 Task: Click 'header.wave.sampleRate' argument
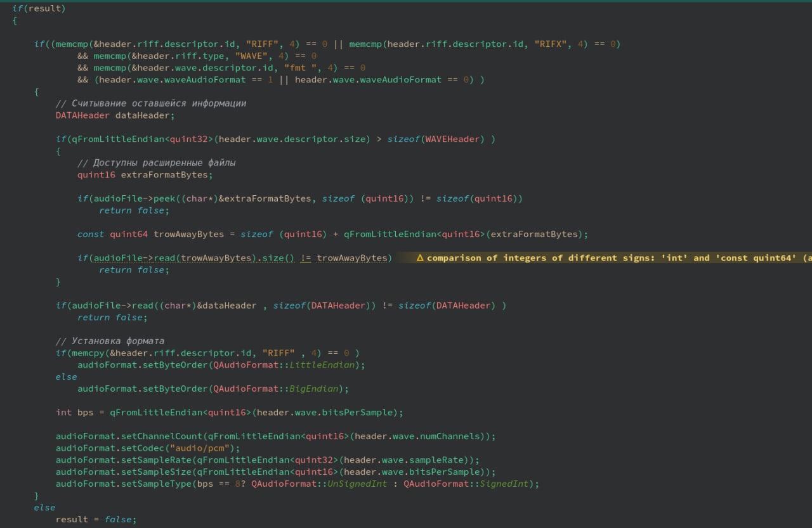click(404, 460)
